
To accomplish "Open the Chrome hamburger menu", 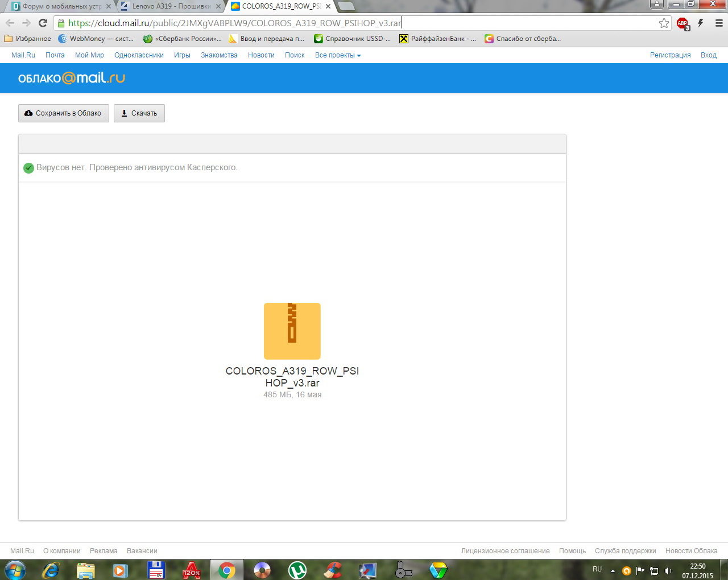I will 719,23.
